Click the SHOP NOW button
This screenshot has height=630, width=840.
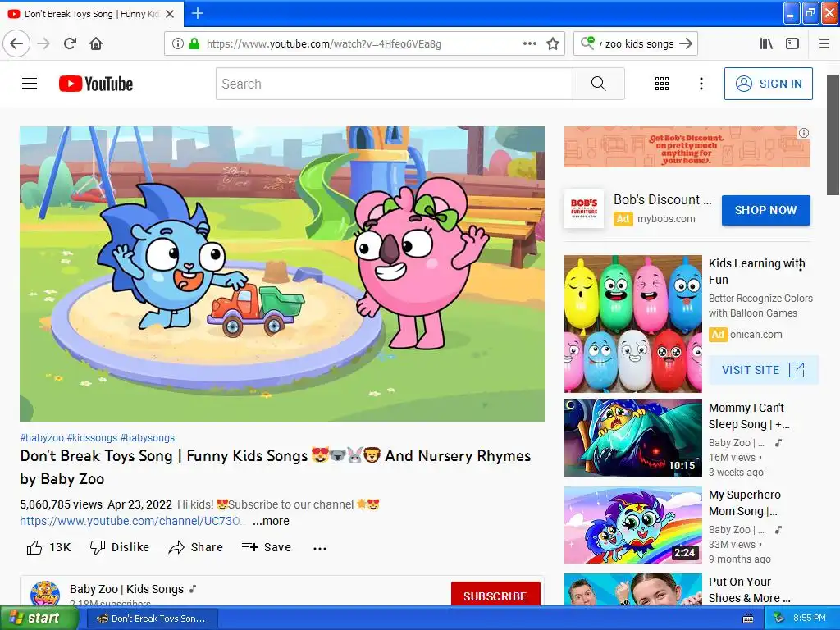(x=765, y=210)
